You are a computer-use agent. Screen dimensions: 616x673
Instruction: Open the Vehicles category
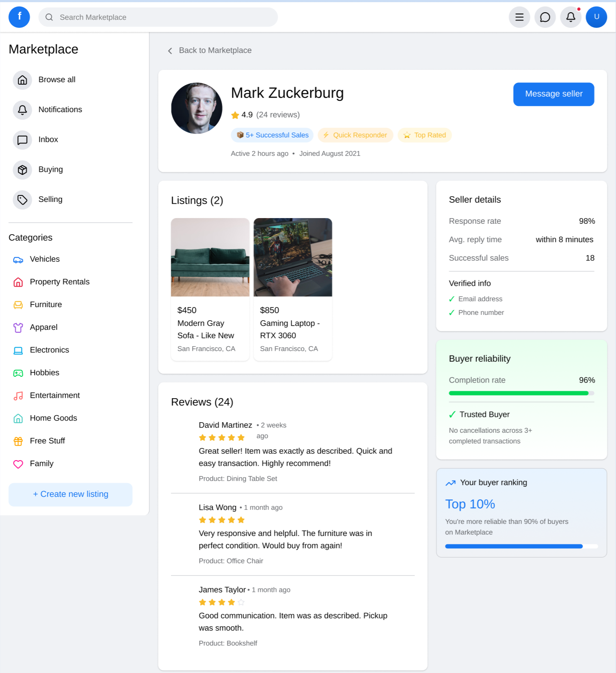coord(70,260)
